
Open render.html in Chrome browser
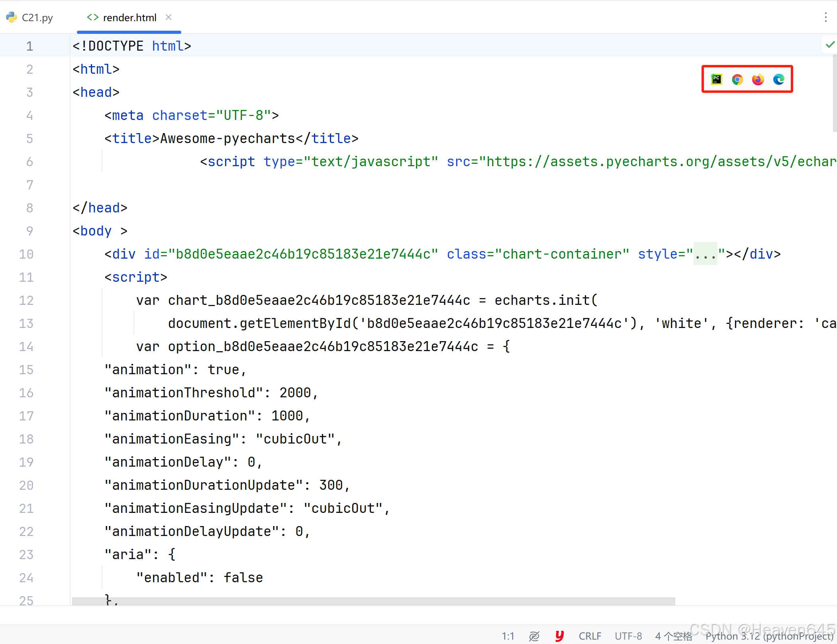pos(737,79)
